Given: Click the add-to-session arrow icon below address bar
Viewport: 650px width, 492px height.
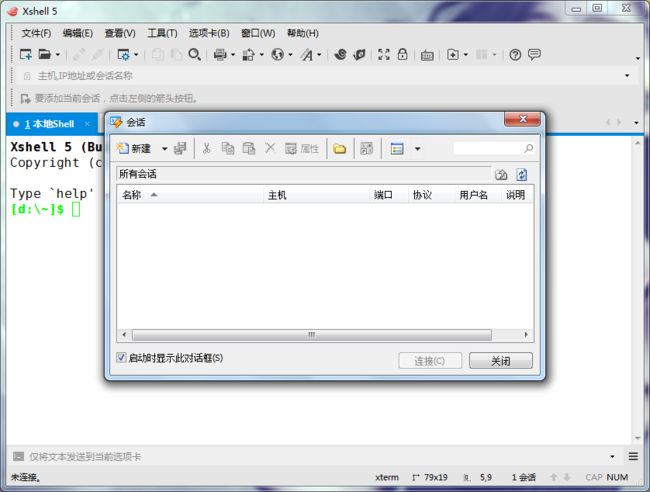Looking at the screenshot, I should (25, 99).
